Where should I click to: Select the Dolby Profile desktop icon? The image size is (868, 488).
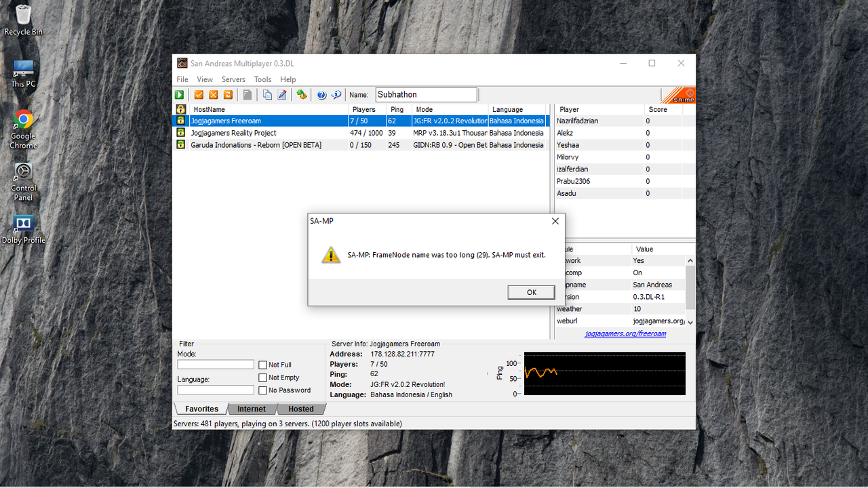tap(23, 229)
